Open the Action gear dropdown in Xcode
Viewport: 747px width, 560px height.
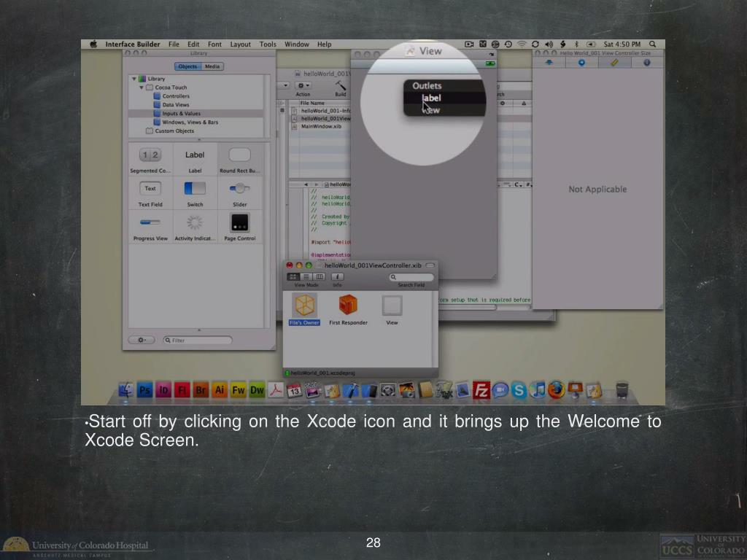tap(303, 85)
